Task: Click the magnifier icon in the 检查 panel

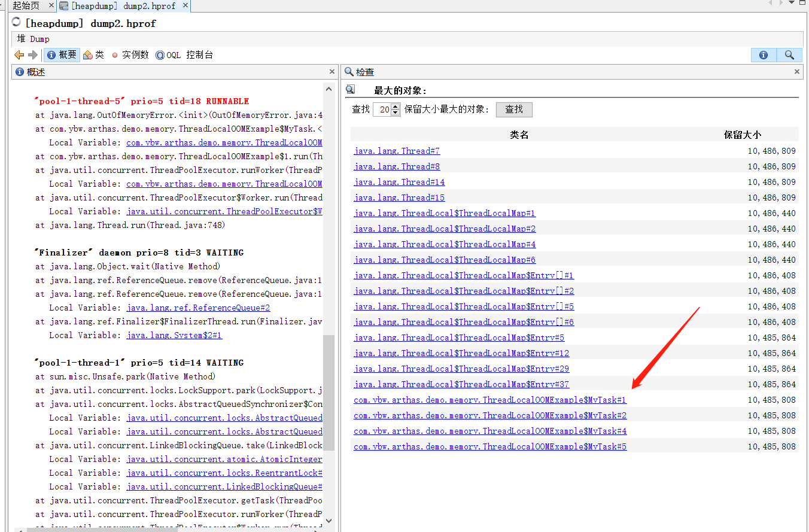Action: click(350, 89)
